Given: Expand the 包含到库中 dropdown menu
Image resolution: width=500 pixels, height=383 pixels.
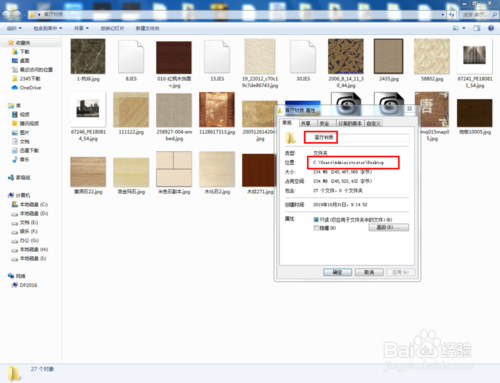Looking at the screenshot, I should [48, 28].
